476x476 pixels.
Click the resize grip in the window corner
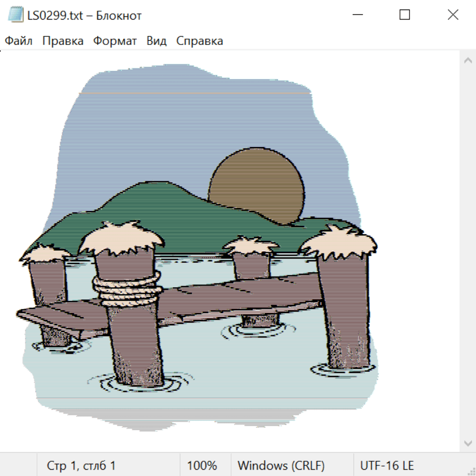coord(471,471)
